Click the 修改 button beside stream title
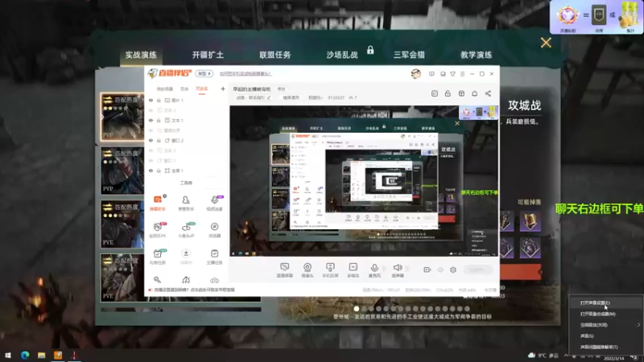 281,89
